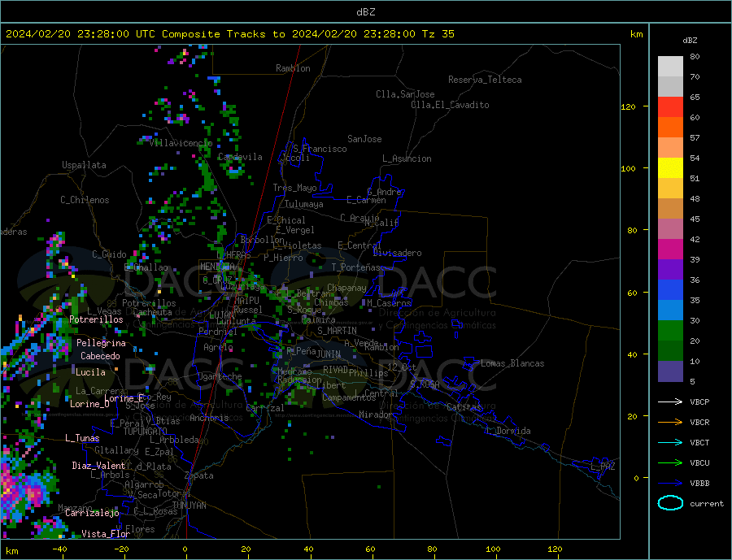The width and height of the screenshot is (732, 560).
Task: Click the white VBCP arrow icon
Action: point(670,402)
